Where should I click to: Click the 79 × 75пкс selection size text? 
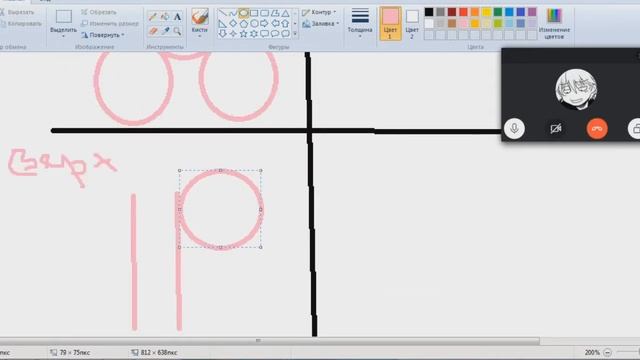pyautogui.click(x=75, y=352)
